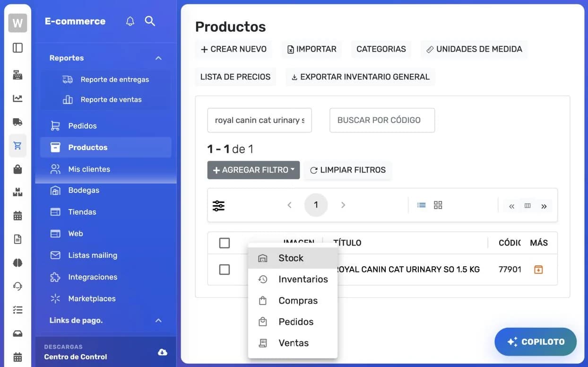Open Listas mailing in the sidebar
The width and height of the screenshot is (588, 367).
point(106,255)
